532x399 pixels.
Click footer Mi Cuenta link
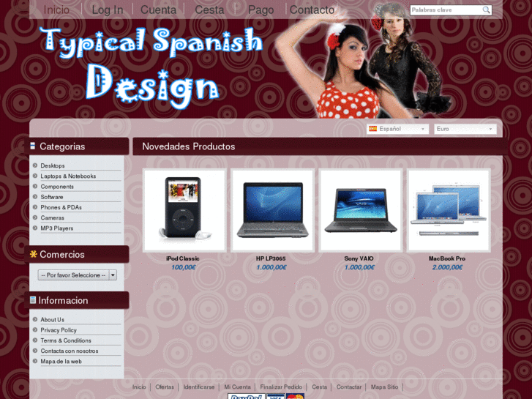[238, 387]
